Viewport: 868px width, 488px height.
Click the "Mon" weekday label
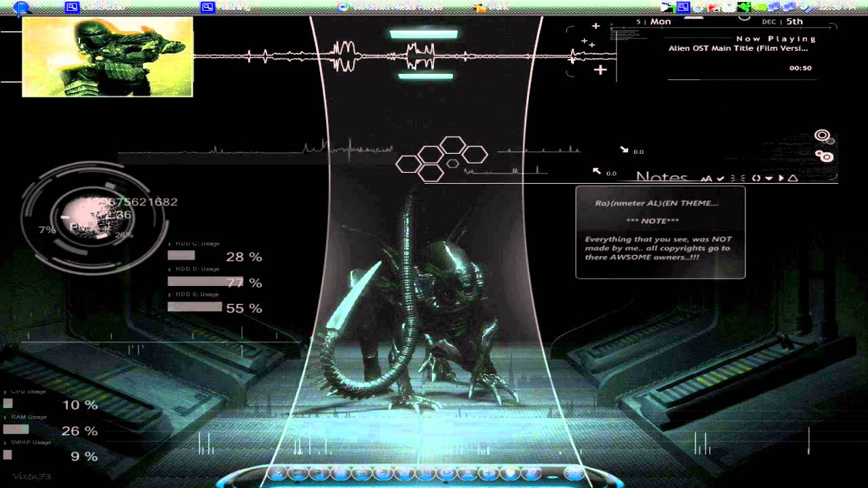pyautogui.click(x=660, y=22)
